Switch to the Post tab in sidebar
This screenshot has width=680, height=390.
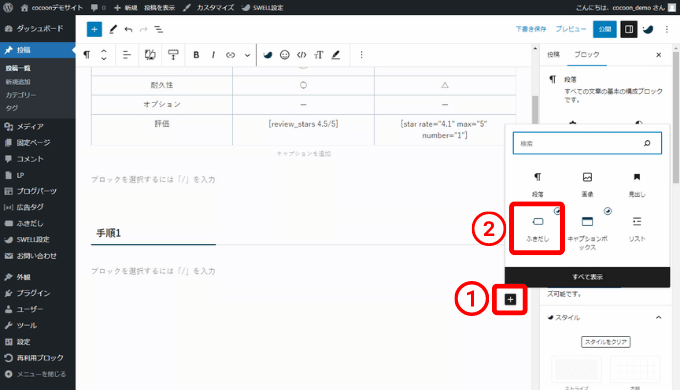pyautogui.click(x=553, y=55)
